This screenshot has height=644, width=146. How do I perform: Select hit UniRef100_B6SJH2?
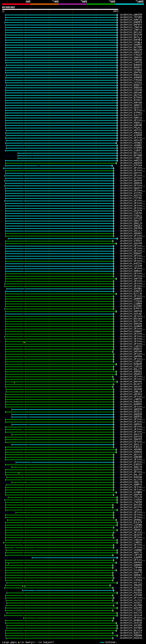coord(131,32)
